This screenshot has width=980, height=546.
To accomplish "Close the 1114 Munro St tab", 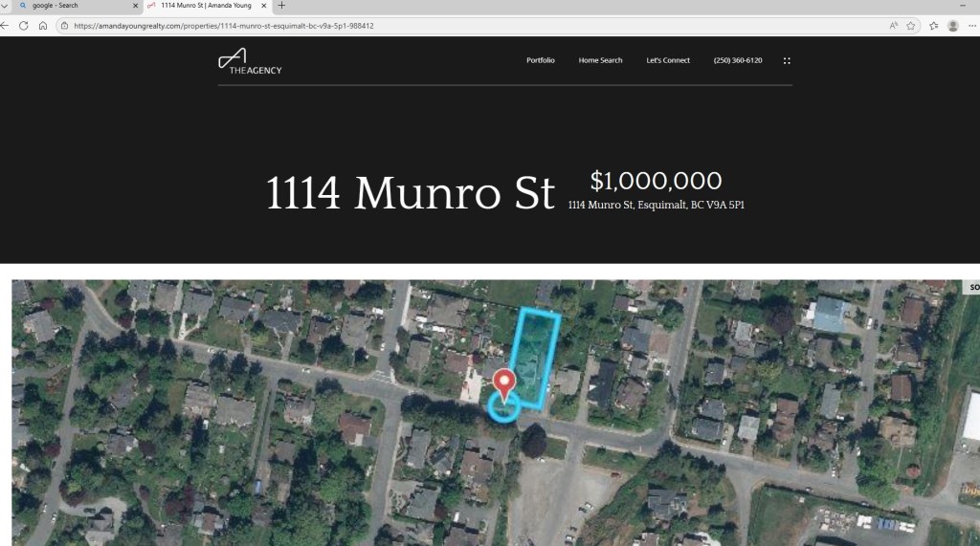I will click(264, 6).
